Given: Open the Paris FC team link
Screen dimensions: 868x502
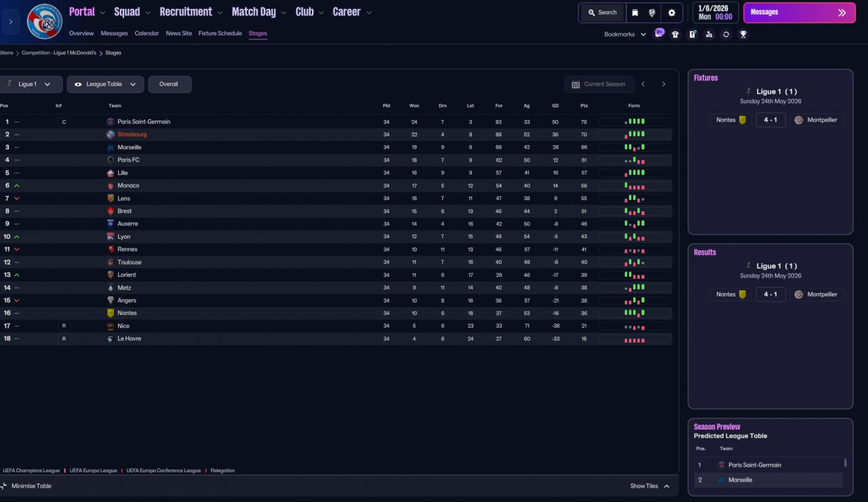Looking at the screenshot, I should (x=129, y=160).
